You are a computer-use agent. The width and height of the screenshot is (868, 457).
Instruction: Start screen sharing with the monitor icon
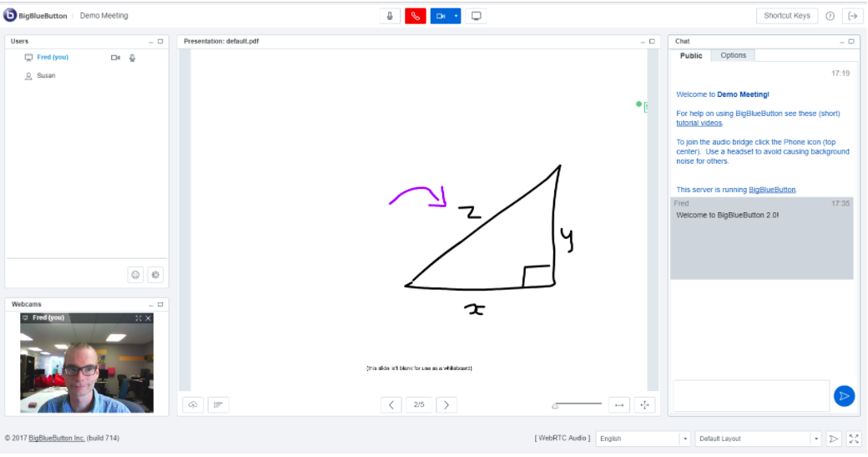pos(476,16)
